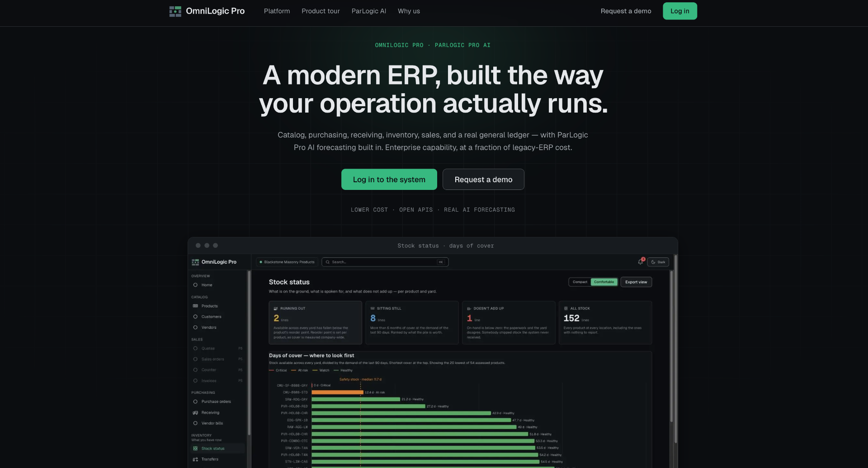Click the Sitting Still card icon
Image resolution: width=868 pixels, height=468 pixels.
pos(373,308)
